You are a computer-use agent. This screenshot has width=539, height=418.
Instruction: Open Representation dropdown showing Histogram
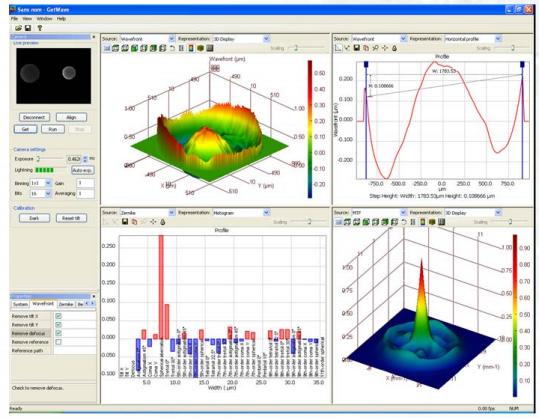click(266, 212)
